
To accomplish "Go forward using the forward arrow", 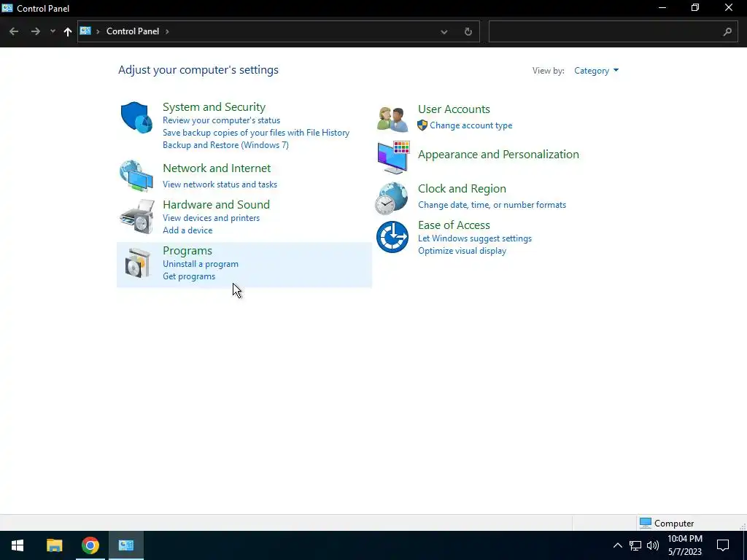I will (x=35, y=31).
